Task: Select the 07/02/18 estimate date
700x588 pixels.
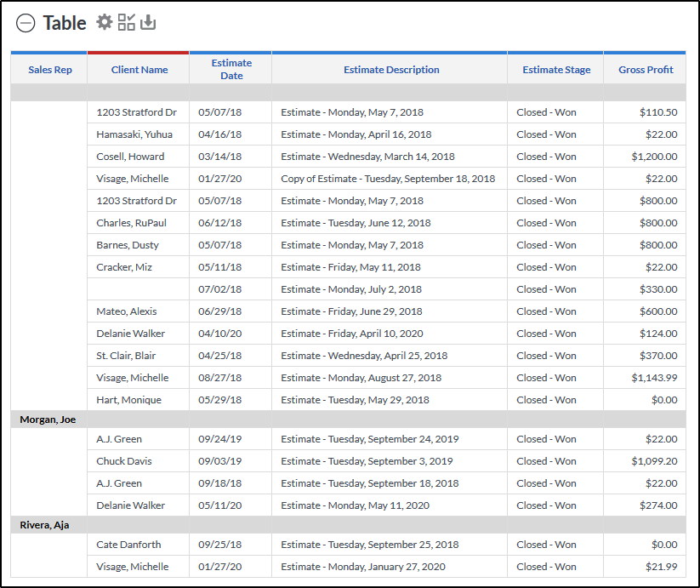Action: tap(220, 289)
